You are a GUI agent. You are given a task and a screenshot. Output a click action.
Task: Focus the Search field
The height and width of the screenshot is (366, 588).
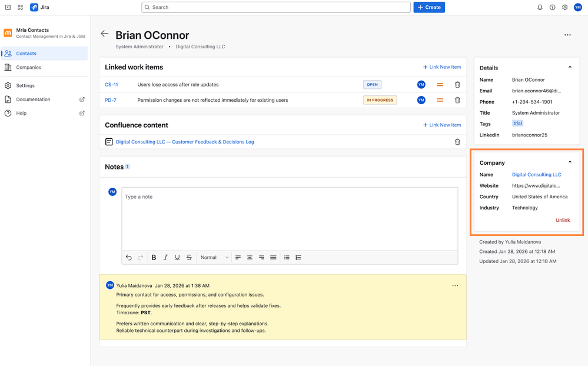pos(276,7)
